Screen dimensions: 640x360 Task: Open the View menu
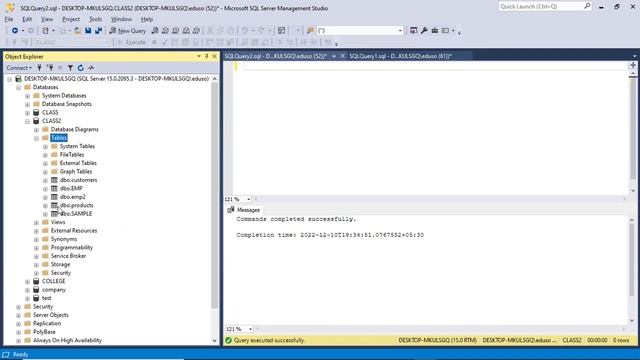(47, 19)
